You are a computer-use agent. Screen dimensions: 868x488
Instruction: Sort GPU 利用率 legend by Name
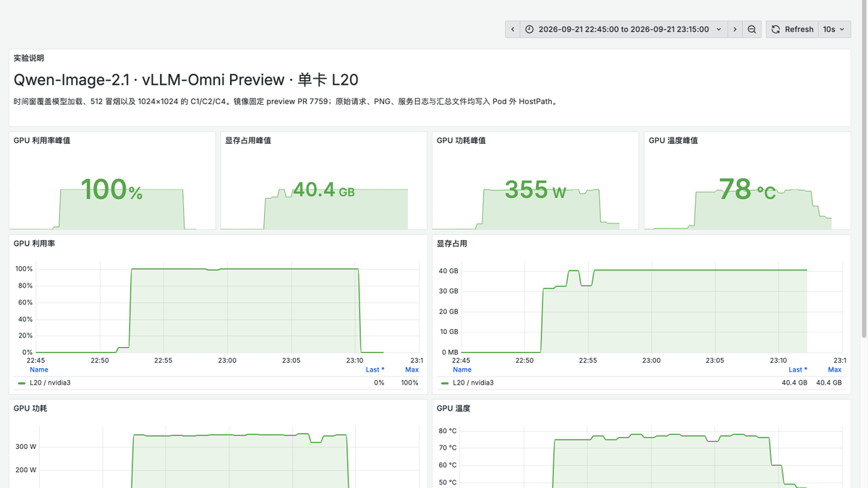click(x=39, y=369)
